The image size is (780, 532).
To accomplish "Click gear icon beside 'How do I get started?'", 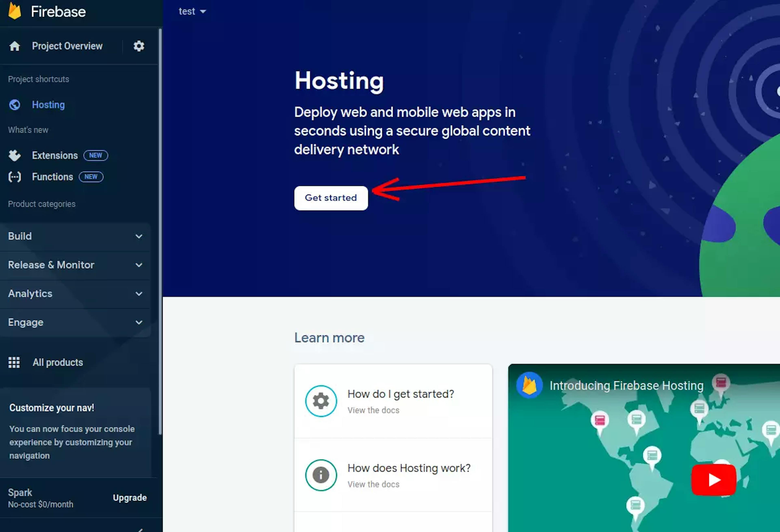I will tap(321, 401).
